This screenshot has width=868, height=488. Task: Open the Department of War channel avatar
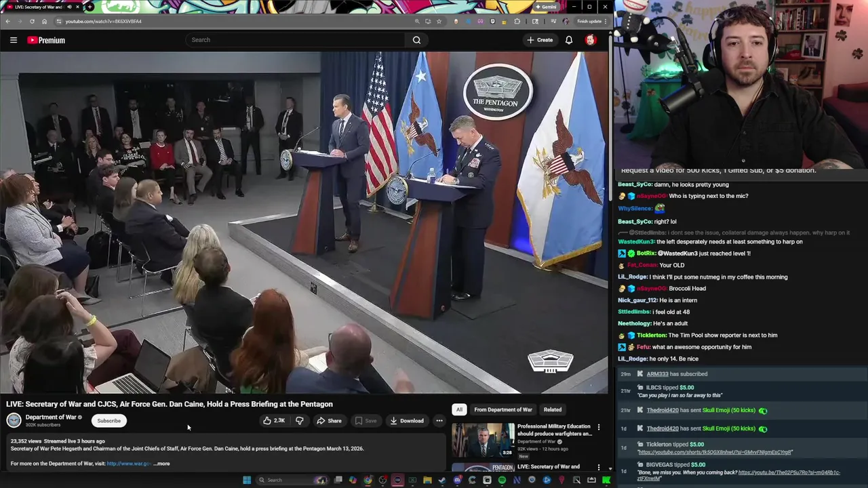[14, 420]
